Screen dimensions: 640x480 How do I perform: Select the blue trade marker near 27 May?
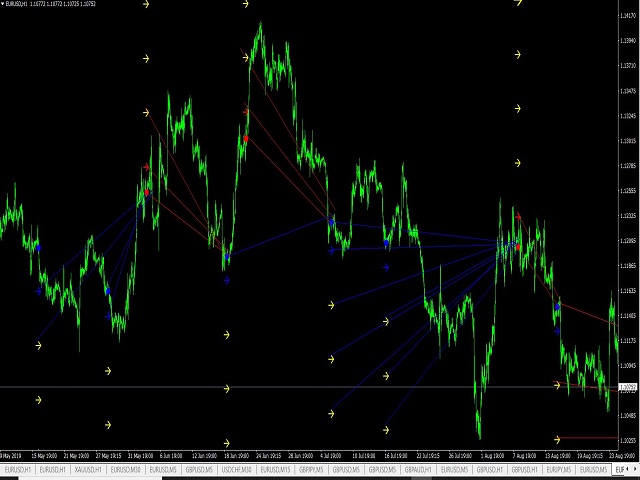click(108, 291)
